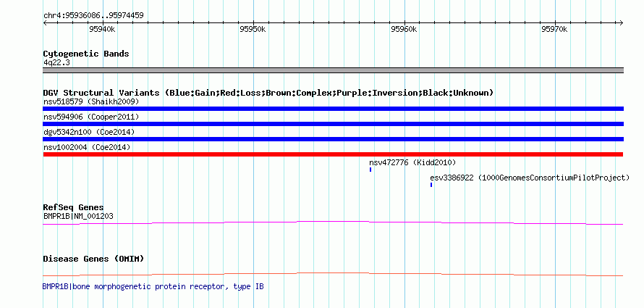Click the chr4:95936086..95974459 coordinate label
The image size is (644, 308).
(x=93, y=16)
